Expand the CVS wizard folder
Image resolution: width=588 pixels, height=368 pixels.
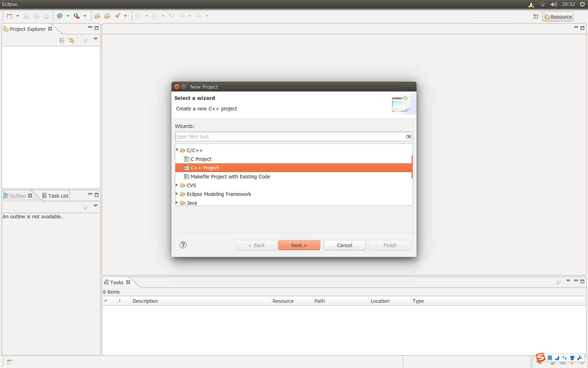click(177, 185)
